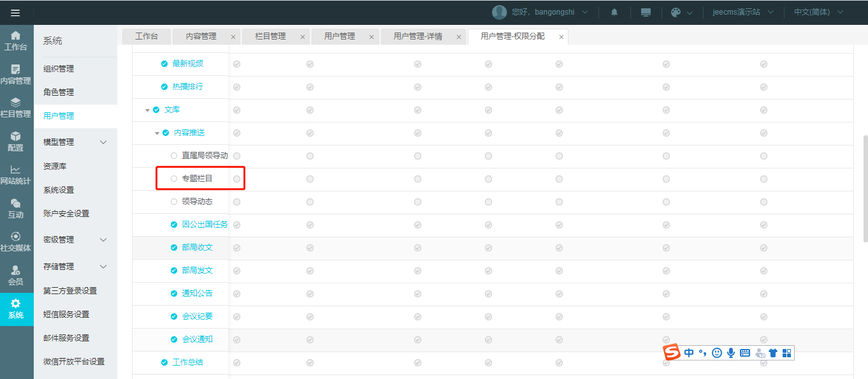Collapse the 内容推送 tree node arrow
This screenshot has height=379, width=868.
coord(157,133)
